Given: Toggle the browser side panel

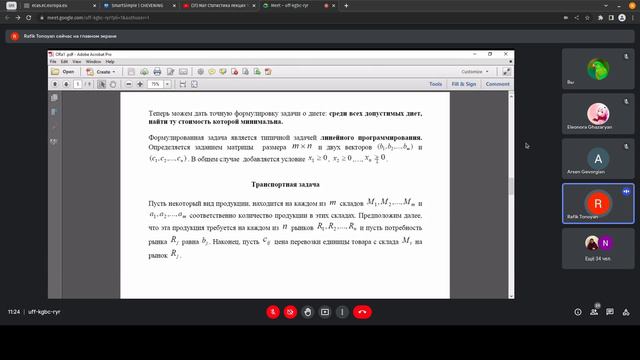Looking at the screenshot, I should [x=611, y=18].
